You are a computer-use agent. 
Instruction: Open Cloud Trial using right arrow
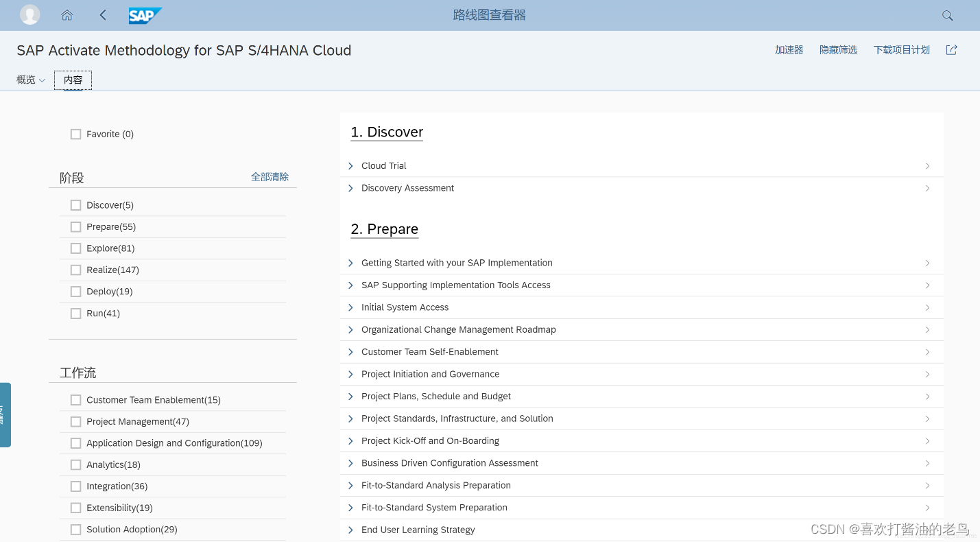[927, 166]
